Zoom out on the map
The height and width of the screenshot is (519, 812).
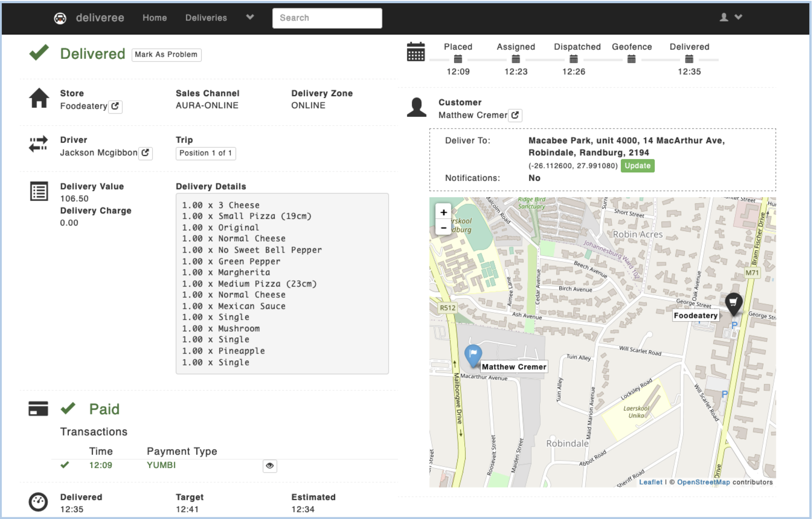443,228
